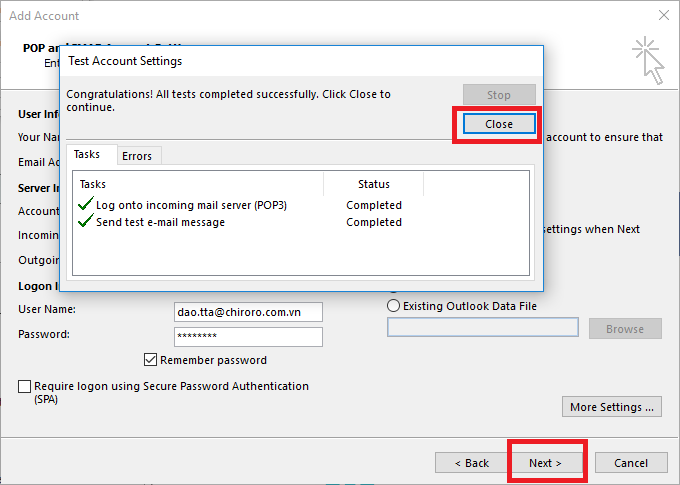The image size is (680, 485).
Task: Click the Outlook data file path box
Action: click(x=482, y=328)
